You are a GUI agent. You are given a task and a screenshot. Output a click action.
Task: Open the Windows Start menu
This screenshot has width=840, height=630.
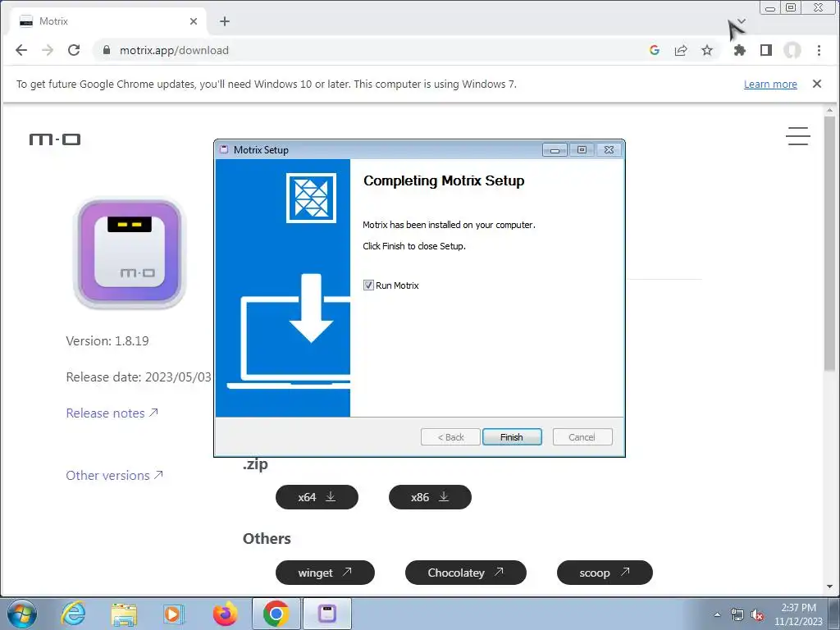coord(22,614)
